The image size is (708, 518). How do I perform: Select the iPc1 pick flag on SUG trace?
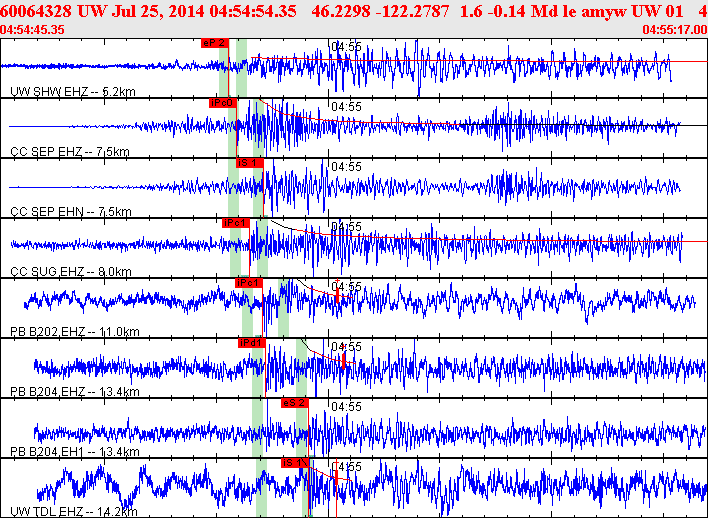236,223
